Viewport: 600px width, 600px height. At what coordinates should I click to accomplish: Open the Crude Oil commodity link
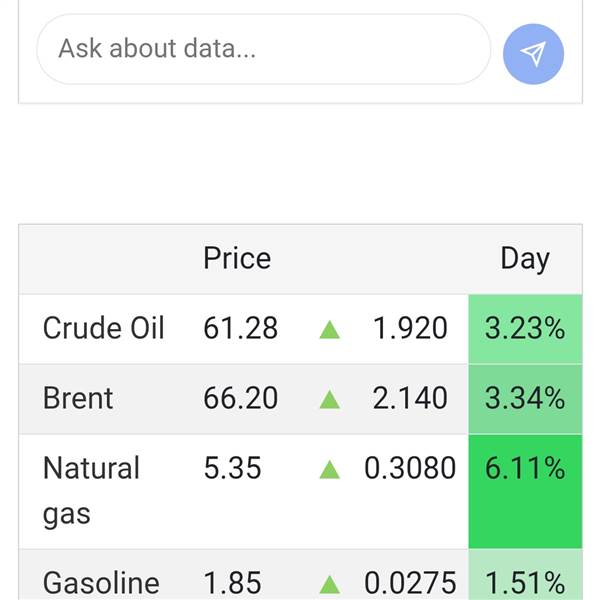tap(103, 328)
